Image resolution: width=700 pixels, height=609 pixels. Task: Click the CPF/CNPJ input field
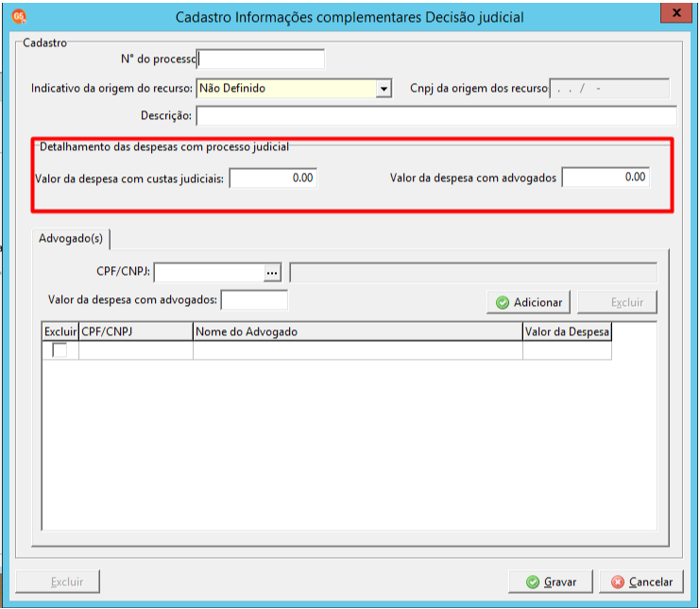209,272
